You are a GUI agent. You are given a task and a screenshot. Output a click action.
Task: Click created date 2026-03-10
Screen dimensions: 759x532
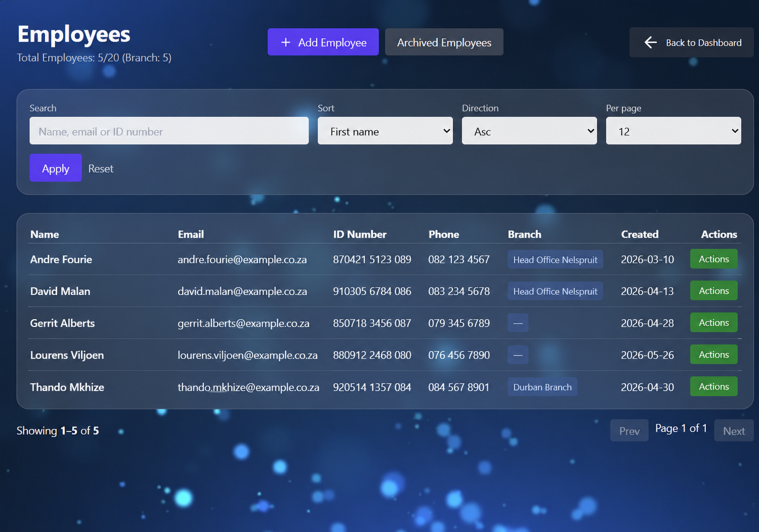pyautogui.click(x=648, y=259)
